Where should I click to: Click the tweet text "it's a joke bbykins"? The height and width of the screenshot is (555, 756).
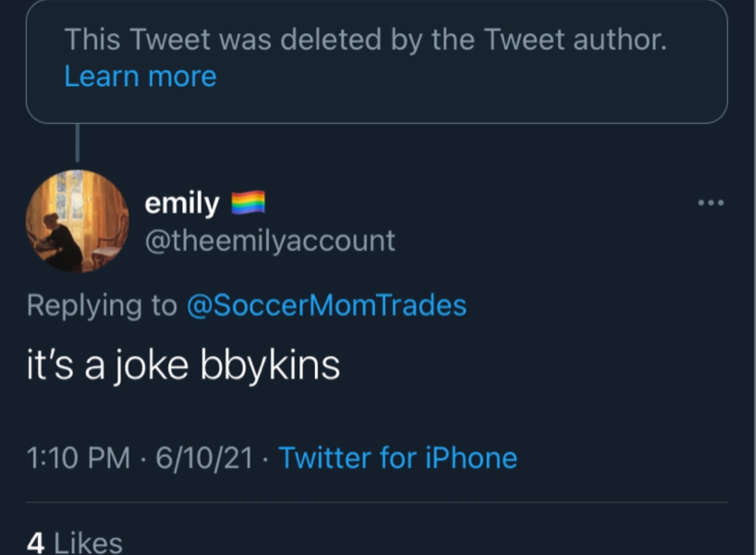pos(183,365)
